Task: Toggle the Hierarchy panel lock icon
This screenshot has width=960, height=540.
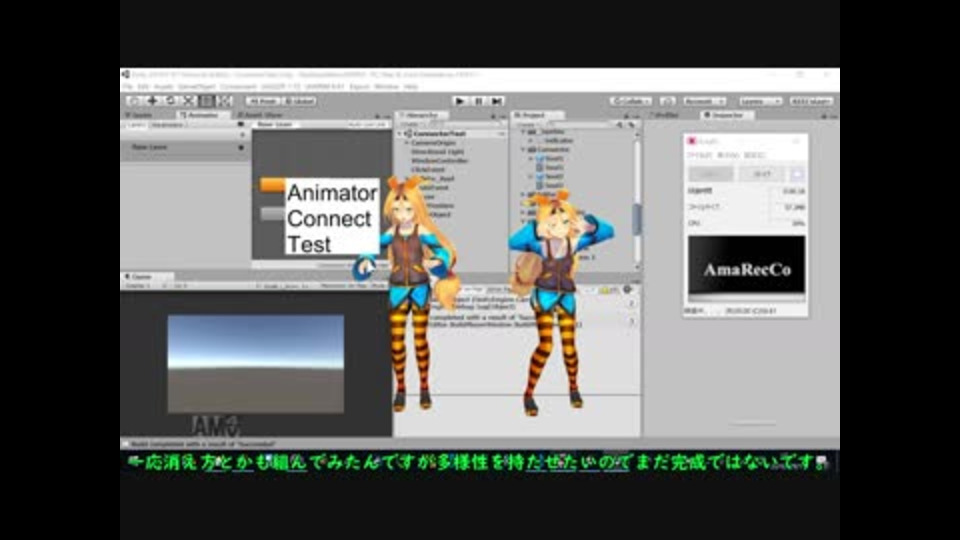Action: tap(493, 116)
